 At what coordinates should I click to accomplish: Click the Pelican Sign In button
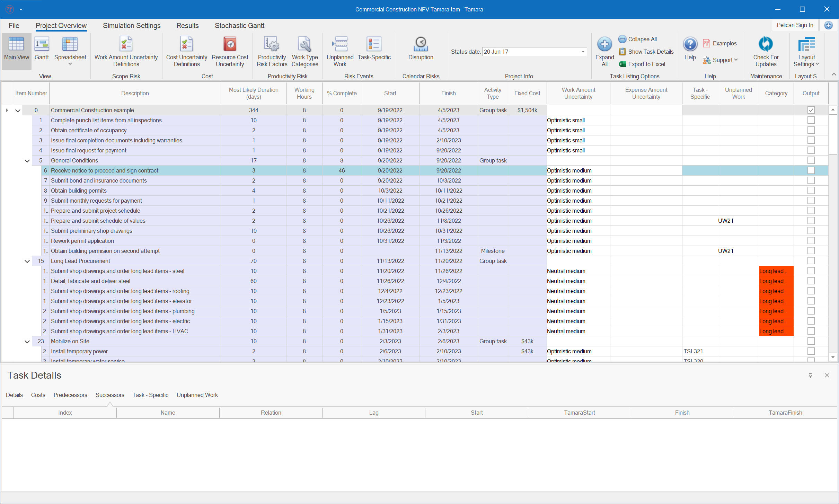click(795, 25)
